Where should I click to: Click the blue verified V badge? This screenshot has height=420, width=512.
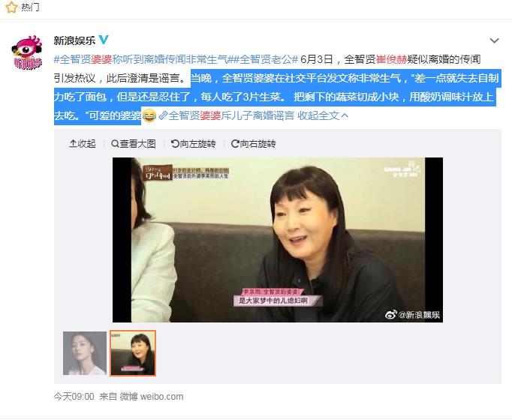(104, 40)
